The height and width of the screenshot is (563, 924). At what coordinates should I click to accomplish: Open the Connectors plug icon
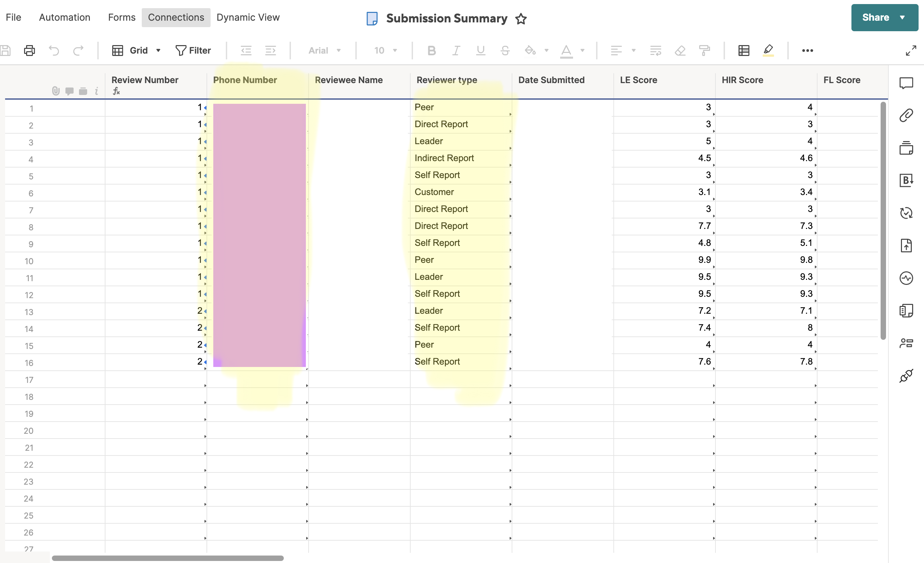point(906,376)
